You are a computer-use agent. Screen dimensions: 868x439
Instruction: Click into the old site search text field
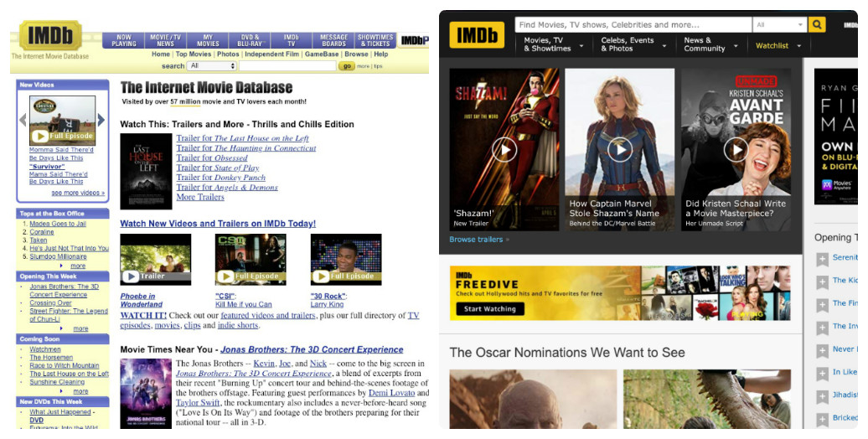(287, 66)
